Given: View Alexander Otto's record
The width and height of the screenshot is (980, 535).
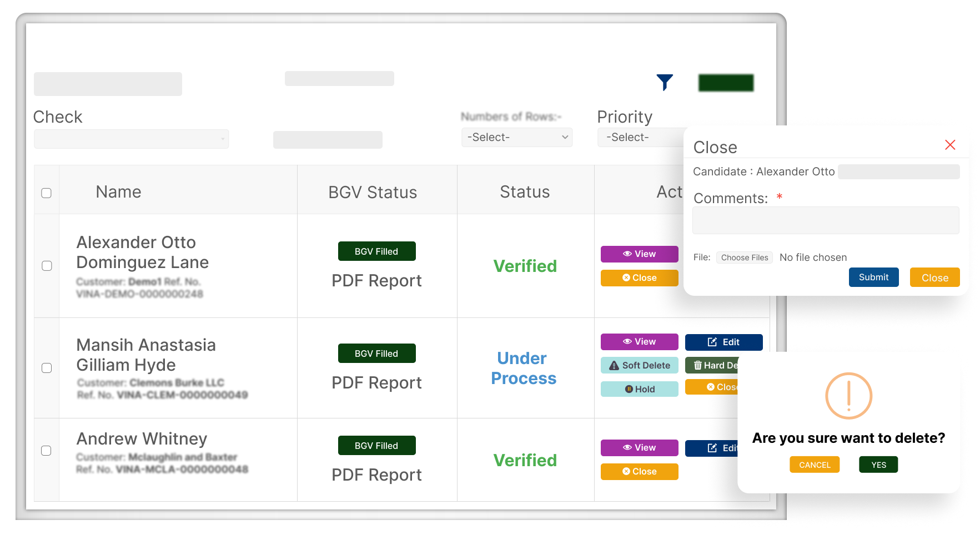Looking at the screenshot, I should (x=639, y=254).
